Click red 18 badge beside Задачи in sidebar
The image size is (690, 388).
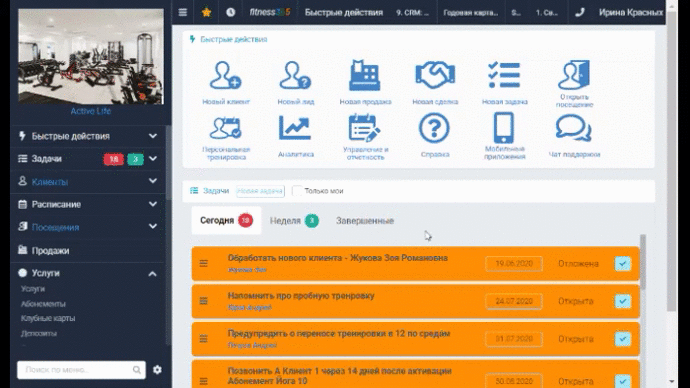point(114,159)
